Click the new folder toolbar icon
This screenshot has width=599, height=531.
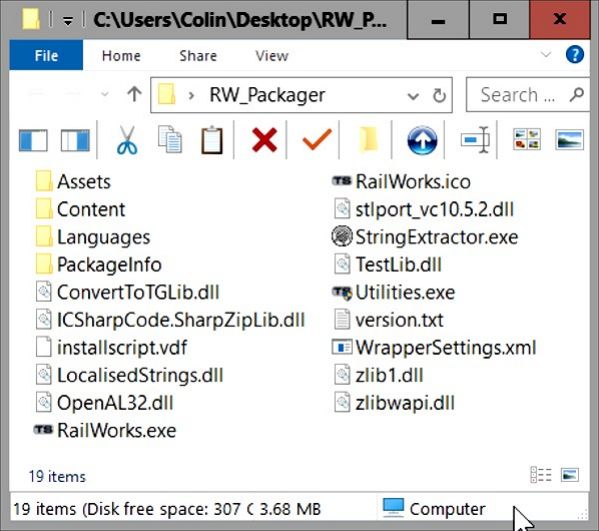click(x=369, y=140)
